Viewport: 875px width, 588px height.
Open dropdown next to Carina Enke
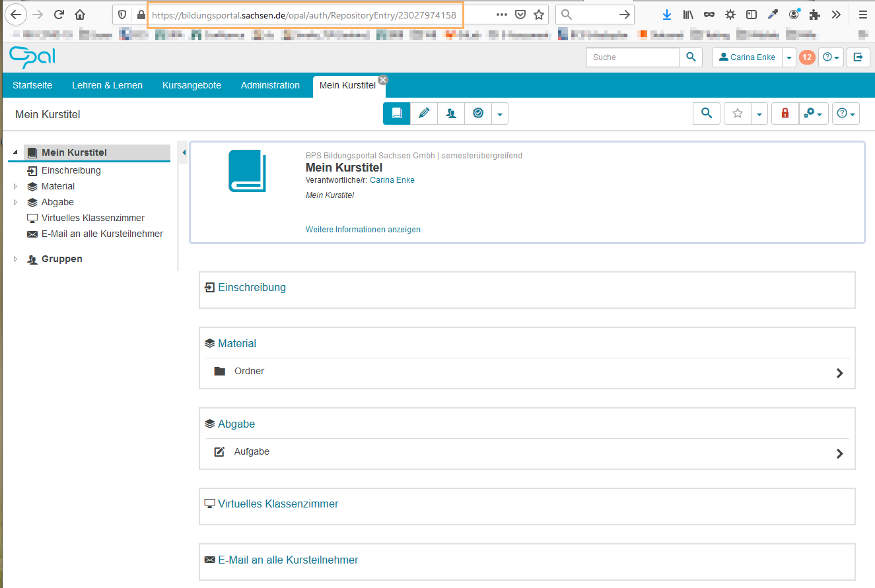click(x=789, y=57)
